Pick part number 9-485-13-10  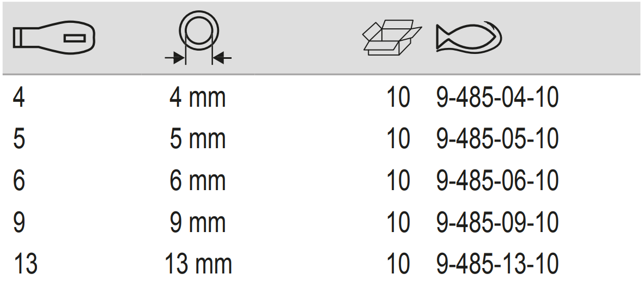point(497,265)
